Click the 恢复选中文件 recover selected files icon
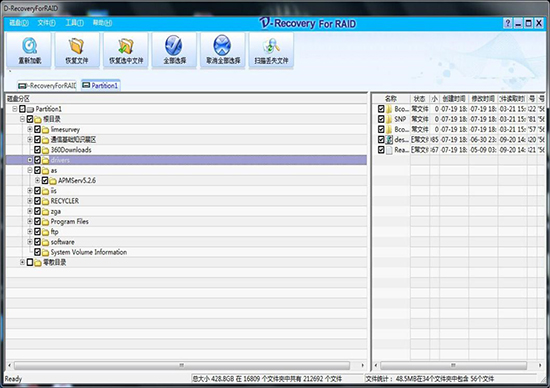 pos(126,46)
